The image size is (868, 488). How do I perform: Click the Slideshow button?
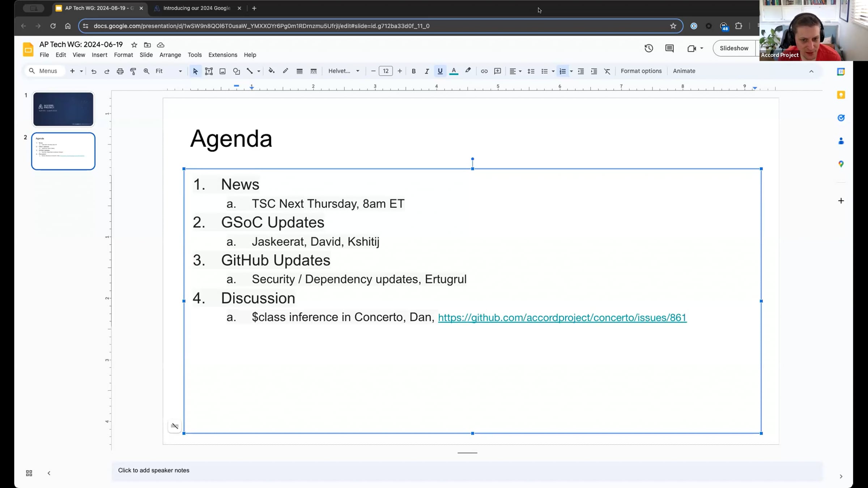click(x=734, y=48)
